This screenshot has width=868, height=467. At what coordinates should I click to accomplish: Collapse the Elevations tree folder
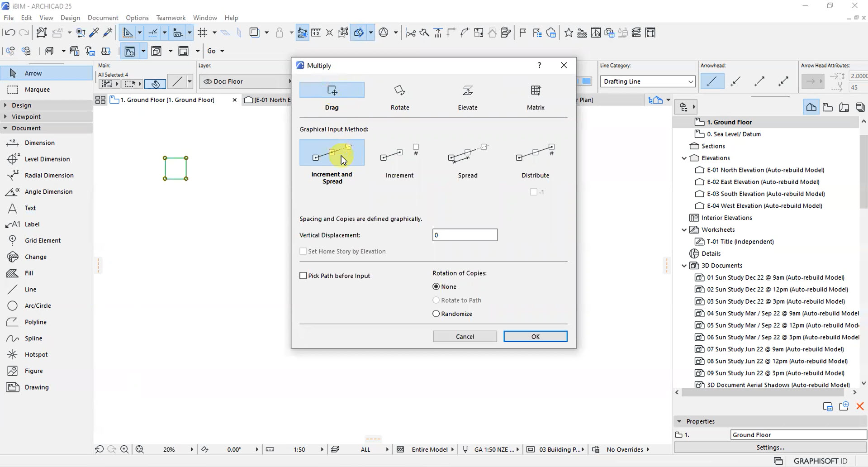684,158
